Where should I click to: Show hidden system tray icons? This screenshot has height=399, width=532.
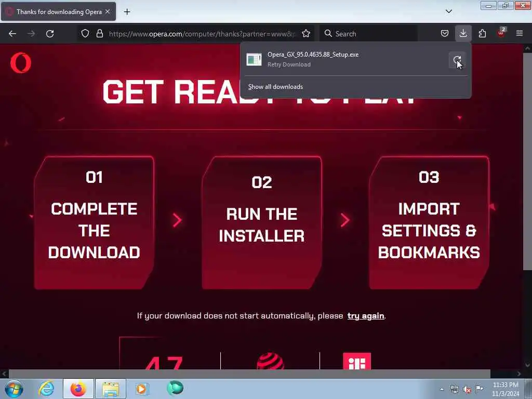442,389
